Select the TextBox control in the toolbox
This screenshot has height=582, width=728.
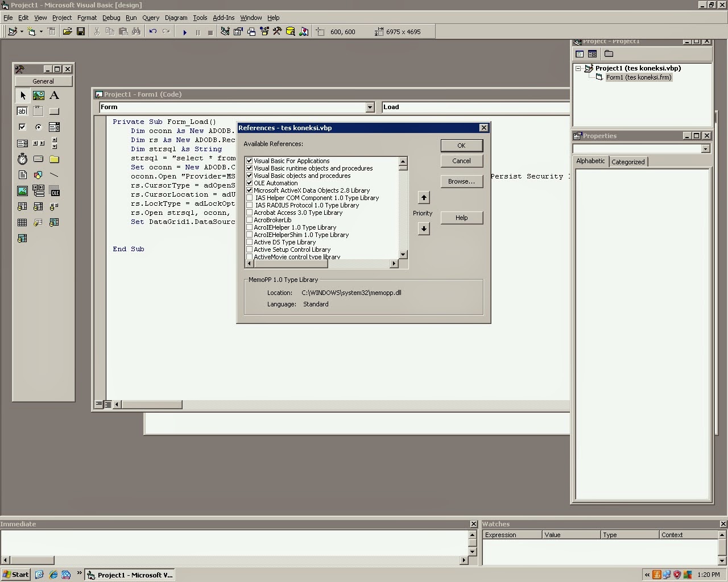click(22, 111)
